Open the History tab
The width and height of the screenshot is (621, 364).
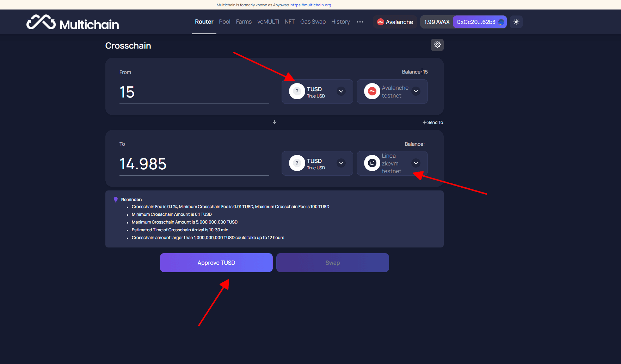point(340,22)
